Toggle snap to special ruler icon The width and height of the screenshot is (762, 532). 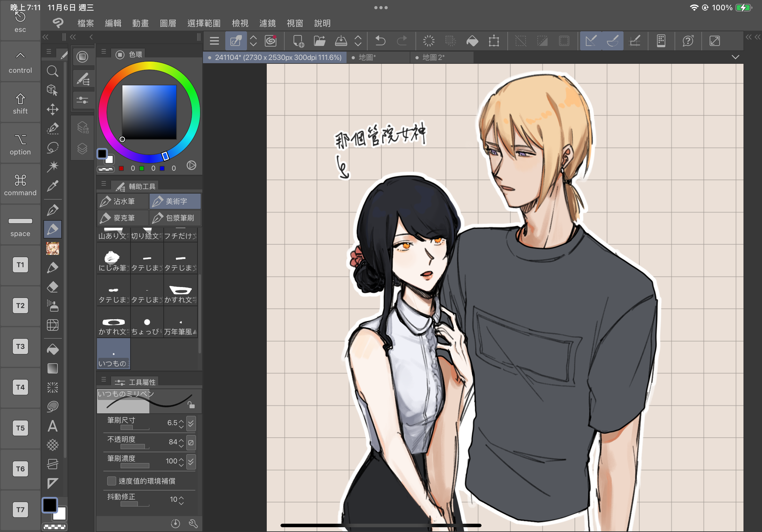(613, 41)
